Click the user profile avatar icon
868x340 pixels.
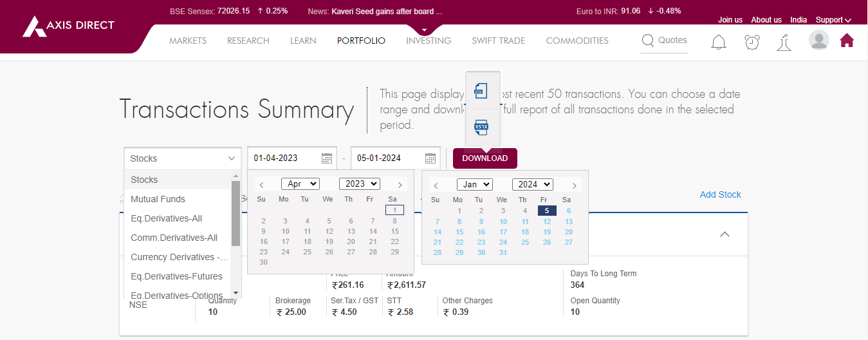(x=818, y=40)
